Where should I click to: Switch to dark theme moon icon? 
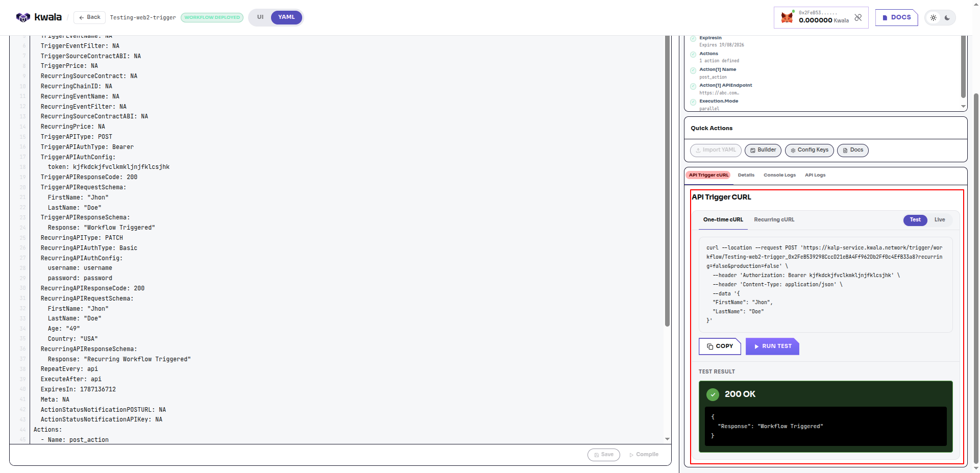[x=947, y=17]
